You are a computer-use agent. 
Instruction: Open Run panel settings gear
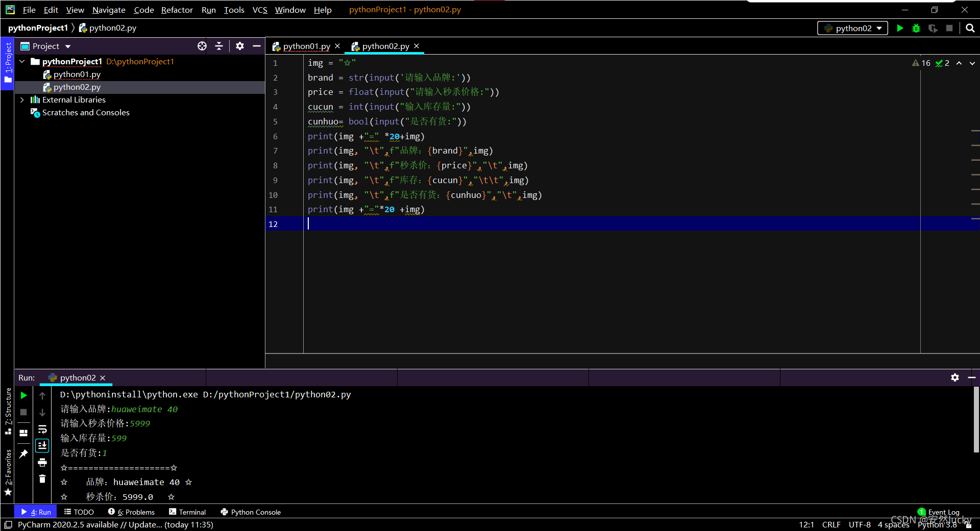point(955,377)
